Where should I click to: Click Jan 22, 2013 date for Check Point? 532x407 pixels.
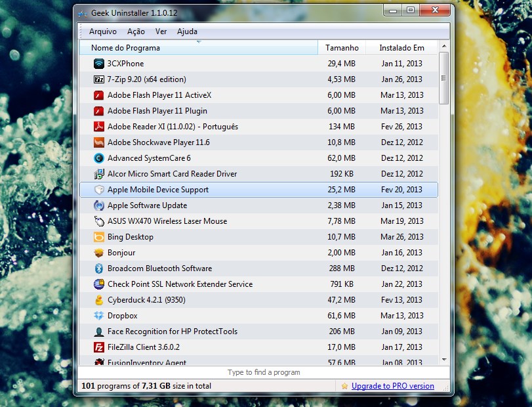pos(401,284)
